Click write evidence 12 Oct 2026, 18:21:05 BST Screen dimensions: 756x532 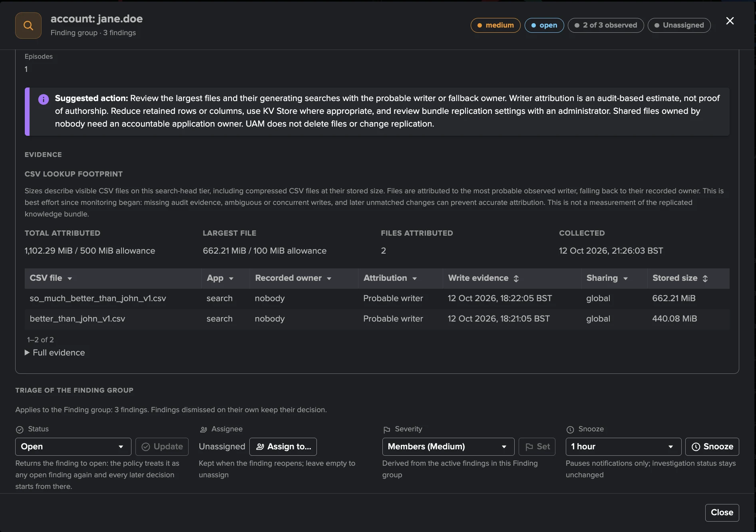(x=499, y=319)
